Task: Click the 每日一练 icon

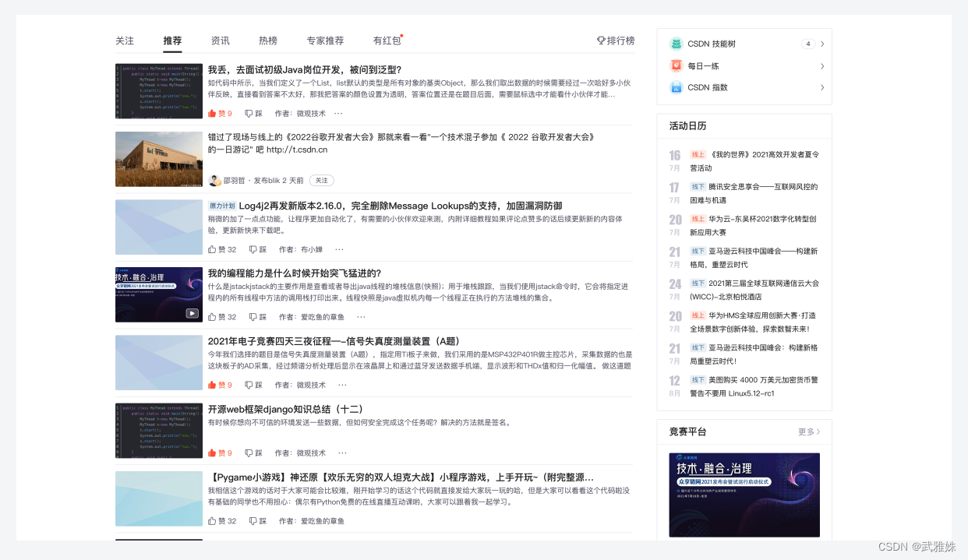Action: tap(677, 66)
